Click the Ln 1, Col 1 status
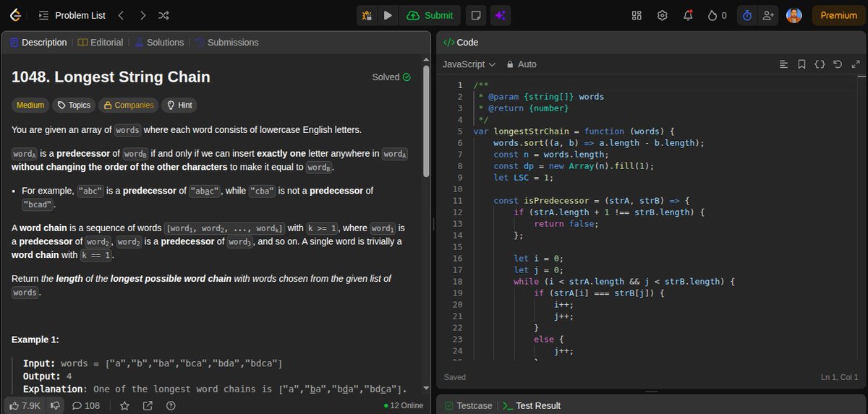868x414 pixels. tap(839, 377)
